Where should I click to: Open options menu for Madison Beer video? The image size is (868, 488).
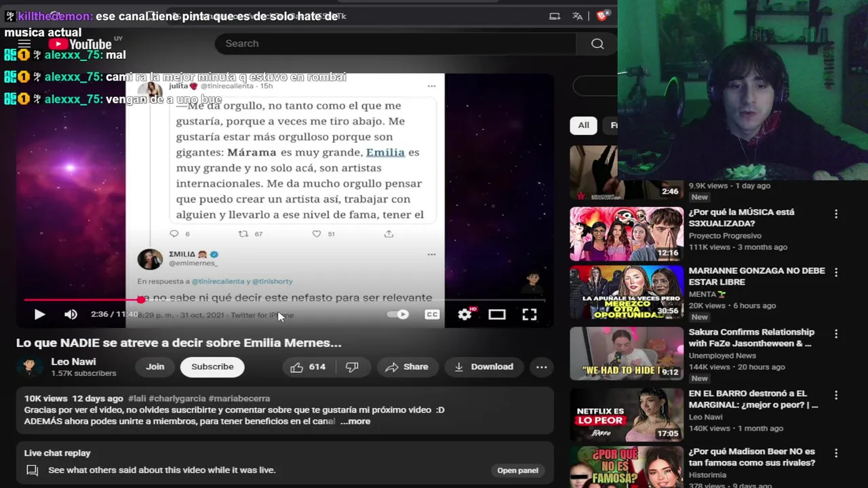tap(836, 453)
